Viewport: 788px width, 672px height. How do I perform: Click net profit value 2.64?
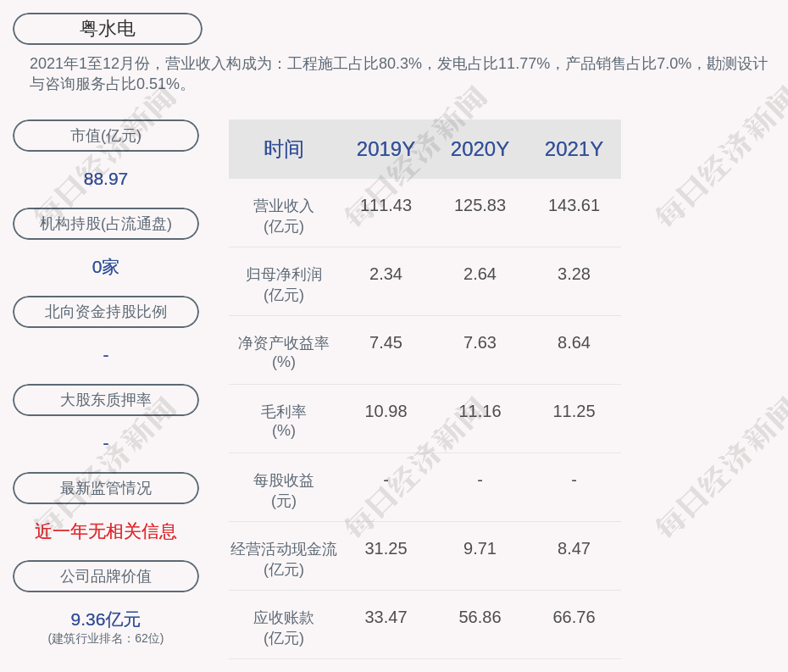coord(480,274)
